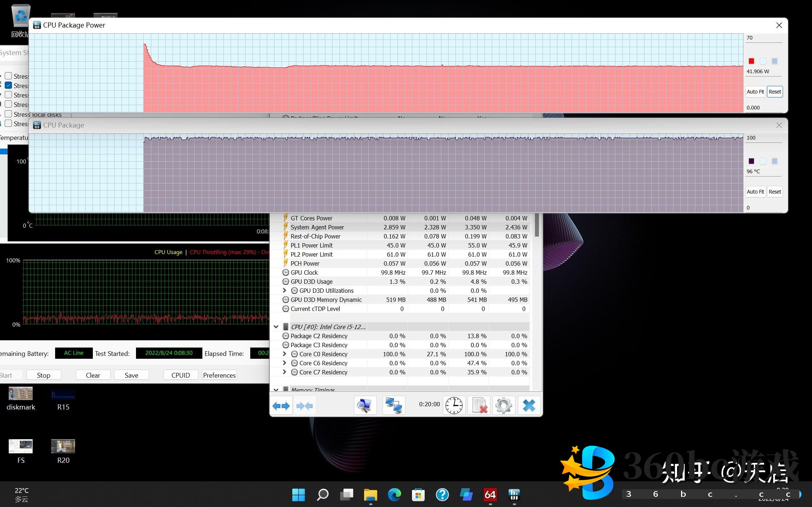The width and height of the screenshot is (812, 507).
Task: Close sensors with blue X icon
Action: click(x=529, y=406)
